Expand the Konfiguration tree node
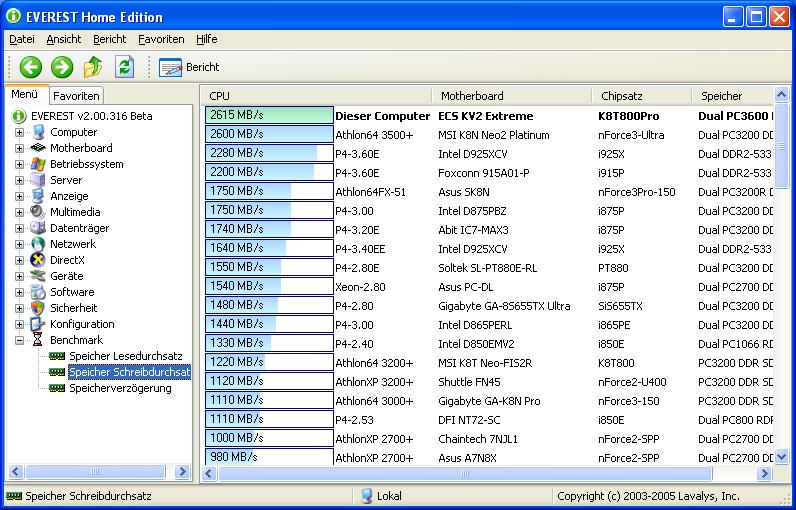The image size is (796, 510). [19, 324]
